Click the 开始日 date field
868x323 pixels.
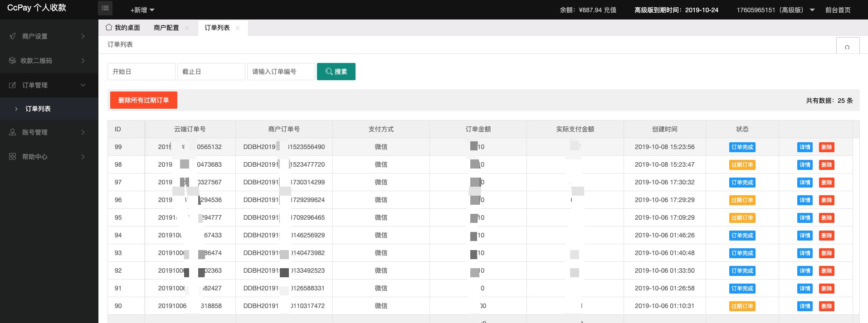tap(141, 72)
